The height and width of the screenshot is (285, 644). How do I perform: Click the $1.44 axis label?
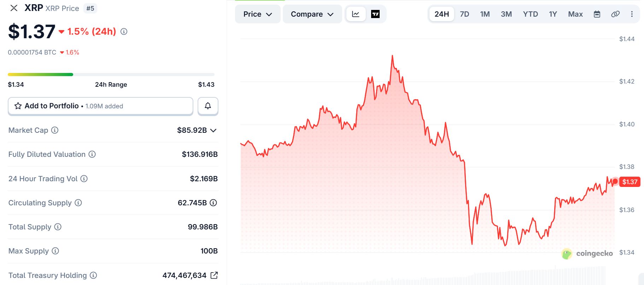(627, 39)
